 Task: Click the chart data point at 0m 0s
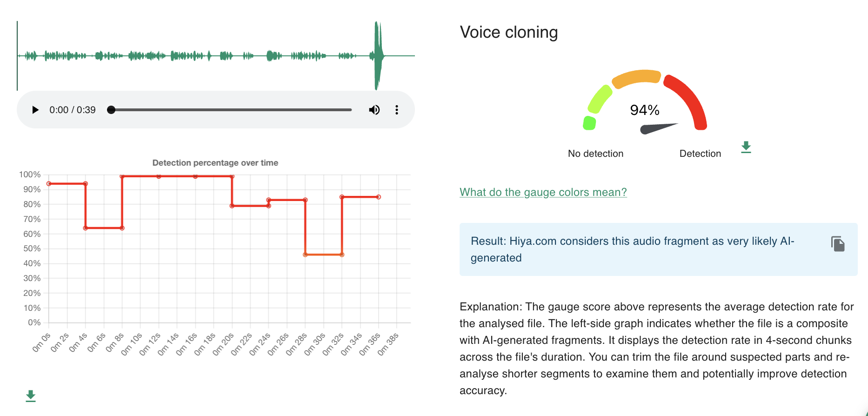[x=49, y=184]
